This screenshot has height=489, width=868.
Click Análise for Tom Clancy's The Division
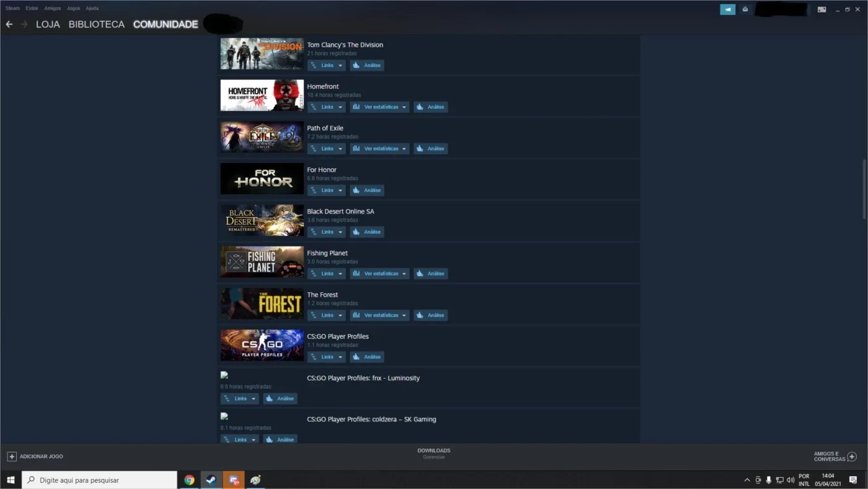point(367,65)
